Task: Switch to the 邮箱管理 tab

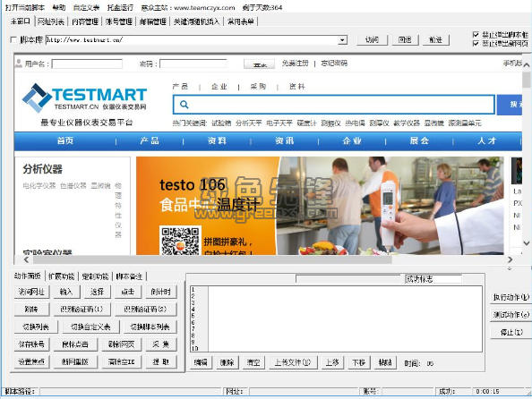Action: pyautogui.click(x=152, y=21)
